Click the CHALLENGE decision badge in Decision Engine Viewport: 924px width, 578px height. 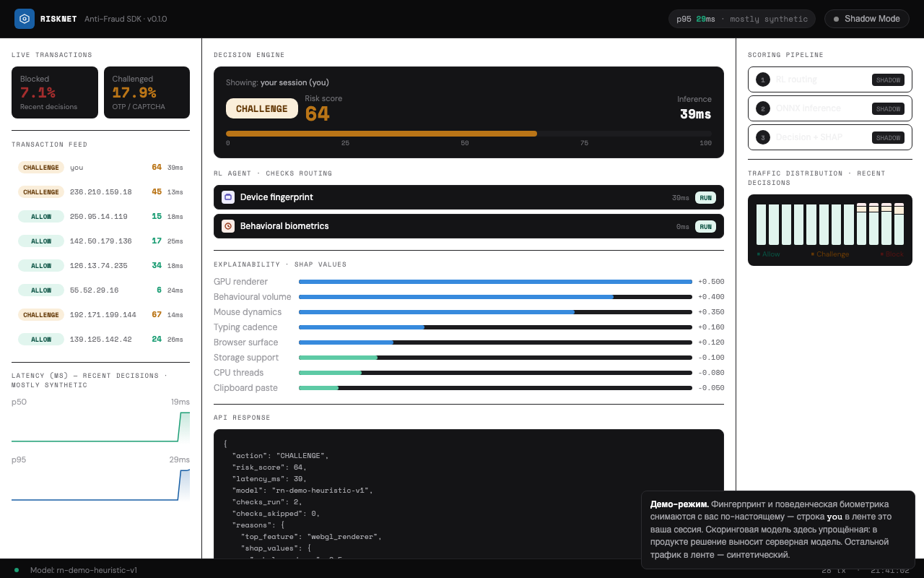(x=262, y=108)
